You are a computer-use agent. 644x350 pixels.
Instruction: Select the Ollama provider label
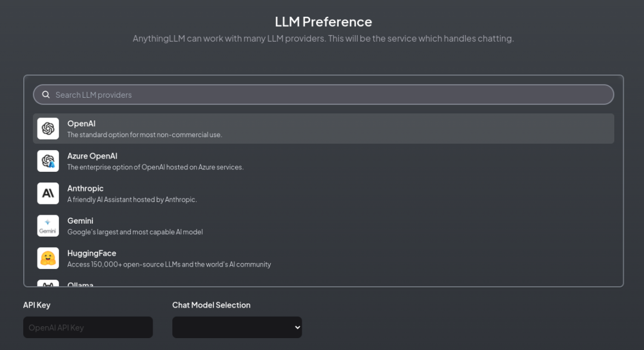point(80,284)
